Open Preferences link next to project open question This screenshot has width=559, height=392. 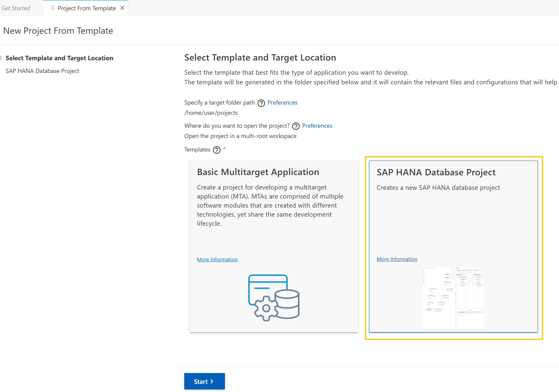pyautogui.click(x=317, y=126)
